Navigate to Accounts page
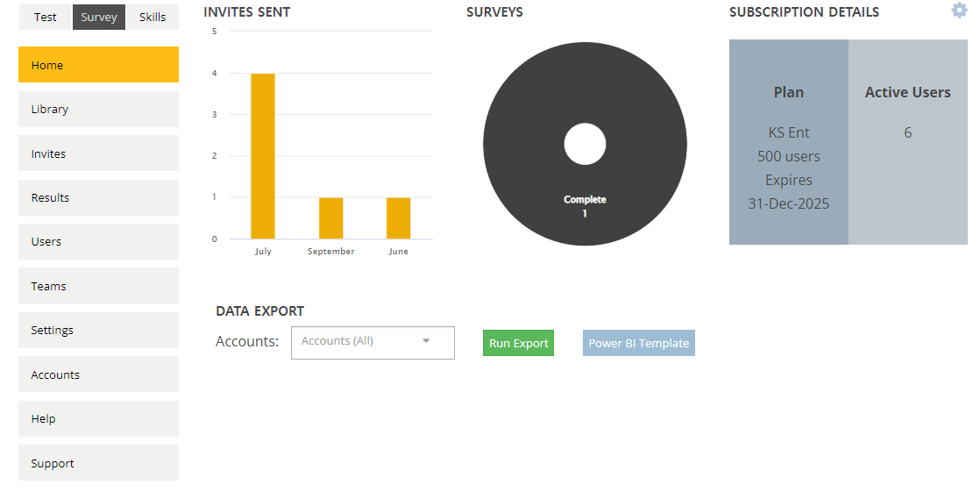980x499 pixels. (98, 374)
